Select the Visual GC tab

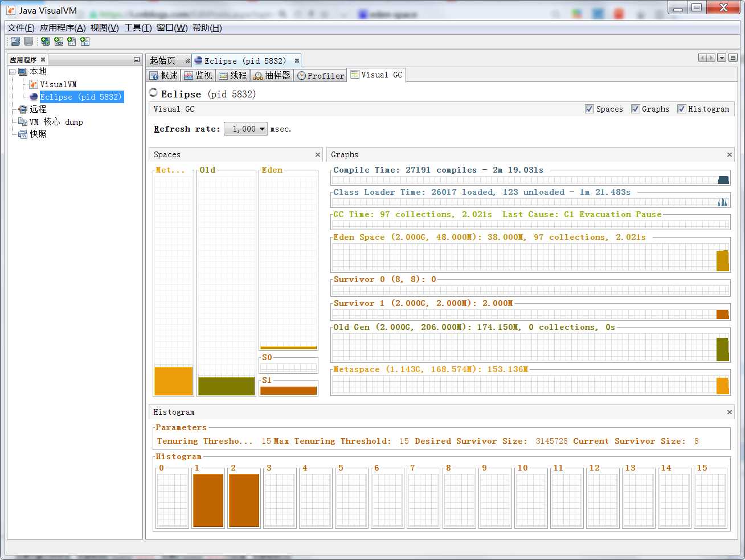[x=376, y=75]
